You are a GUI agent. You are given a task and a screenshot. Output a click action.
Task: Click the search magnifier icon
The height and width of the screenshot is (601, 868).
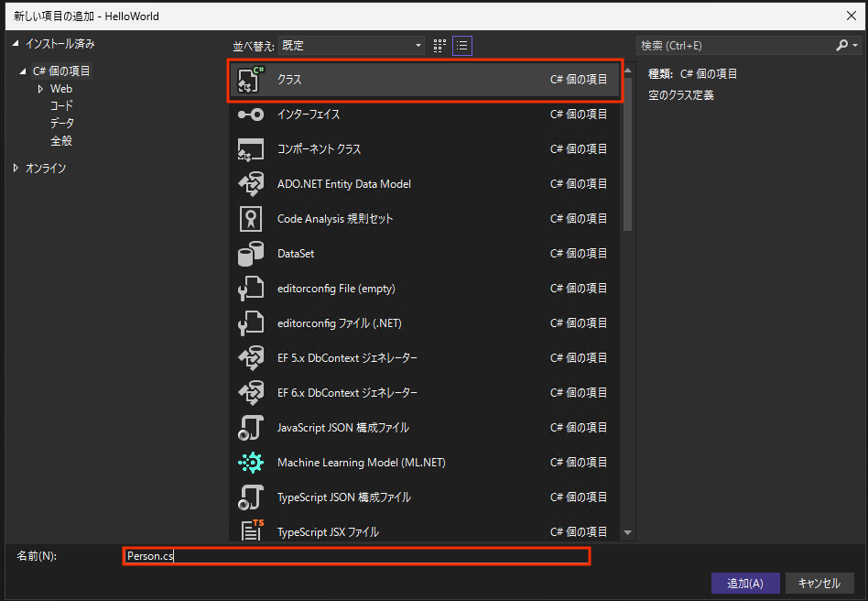click(x=841, y=46)
